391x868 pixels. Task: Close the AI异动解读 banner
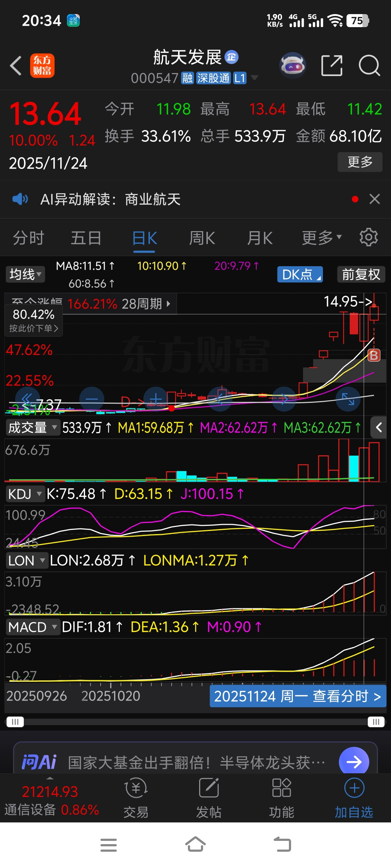374,199
